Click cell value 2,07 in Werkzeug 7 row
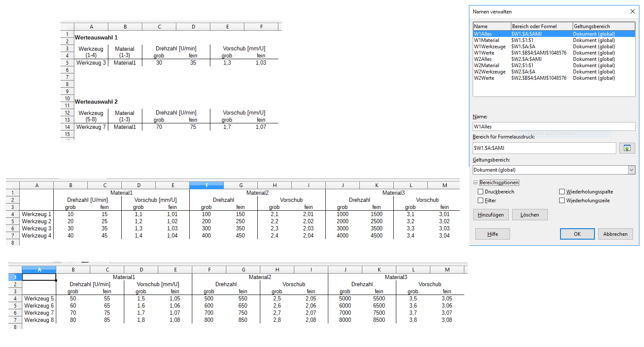Viewport: 644px width, 347px height. point(311,313)
